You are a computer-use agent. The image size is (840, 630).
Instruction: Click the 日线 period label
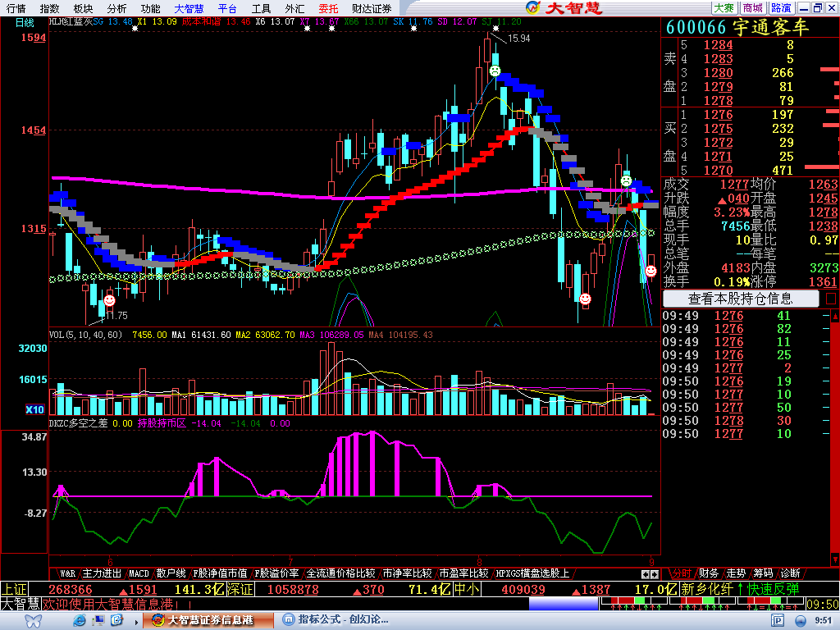coord(24,22)
